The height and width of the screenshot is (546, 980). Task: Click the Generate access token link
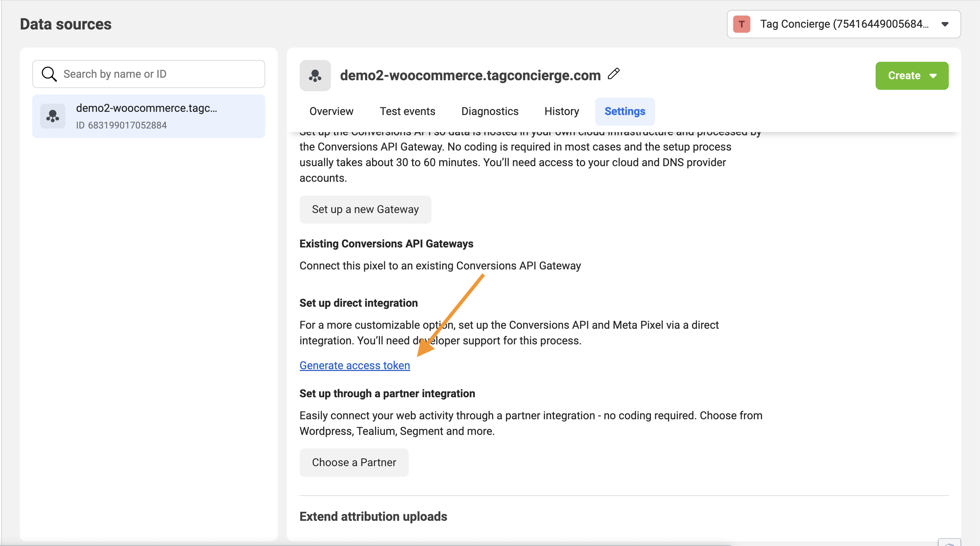pos(355,365)
